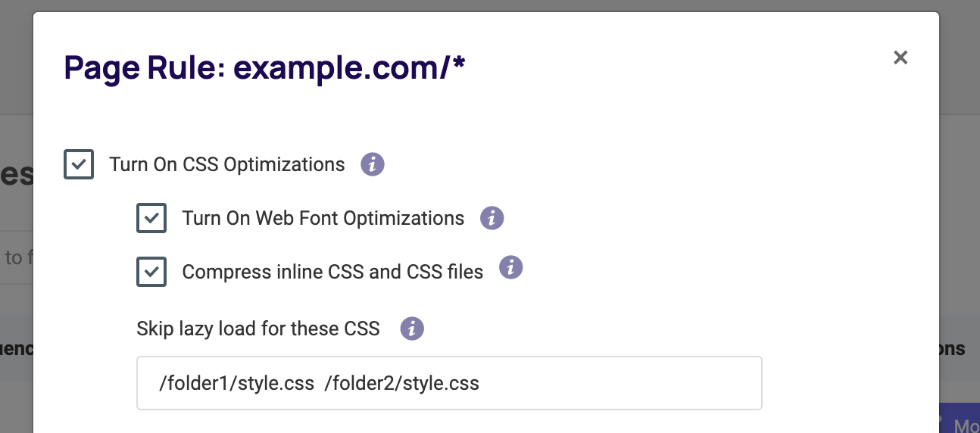
Task: Click the /folder2/style.css entry text
Action: tap(401, 384)
